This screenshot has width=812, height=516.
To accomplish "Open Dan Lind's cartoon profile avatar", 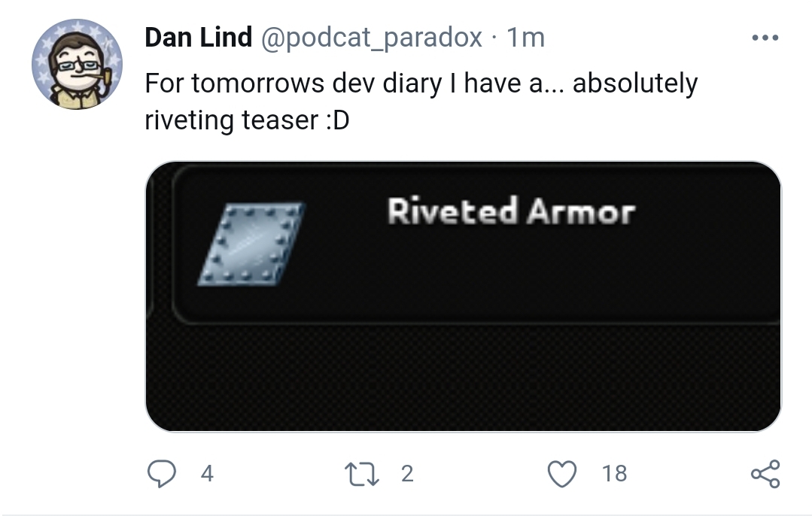I will [78, 64].
